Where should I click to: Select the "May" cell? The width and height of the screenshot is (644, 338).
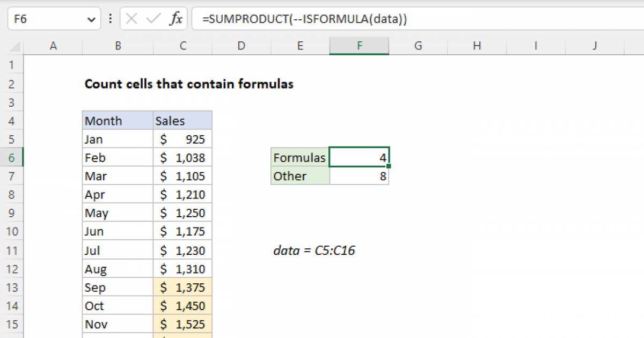tap(118, 214)
